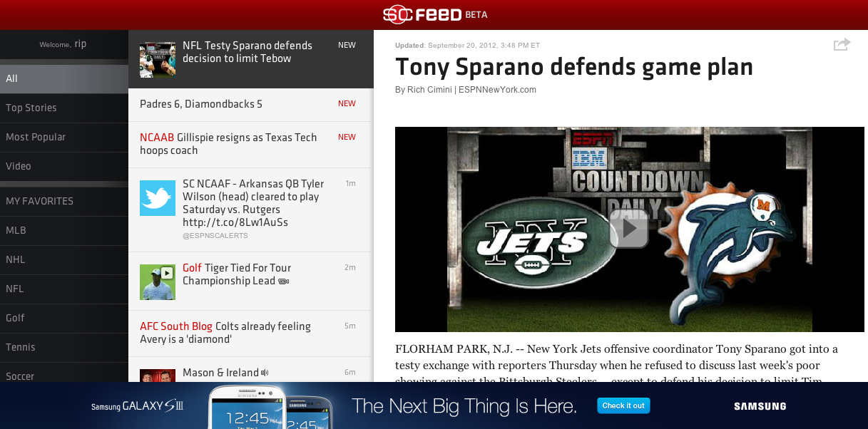
Task: Open the Mason & Ireland item
Action: click(x=251, y=370)
